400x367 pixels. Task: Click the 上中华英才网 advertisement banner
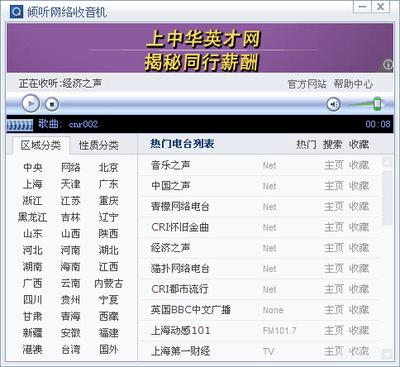(x=200, y=48)
